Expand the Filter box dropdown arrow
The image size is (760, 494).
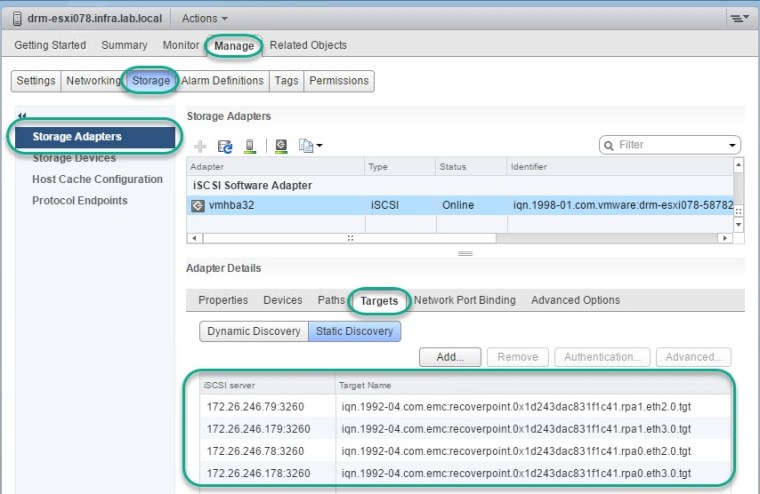(732, 145)
